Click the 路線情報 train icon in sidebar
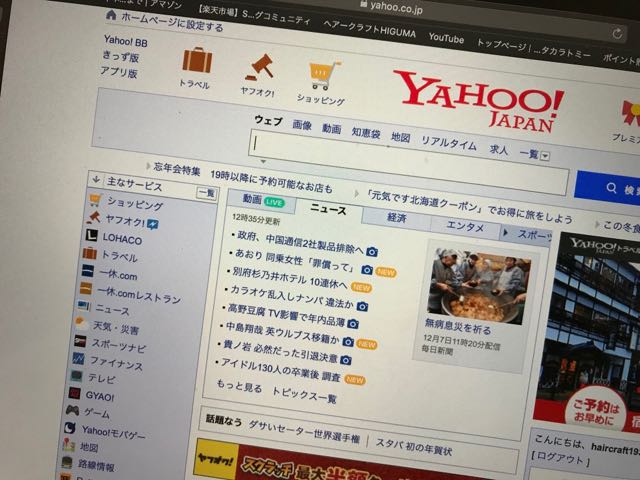Viewport: 640px width, 480px height. (67, 462)
